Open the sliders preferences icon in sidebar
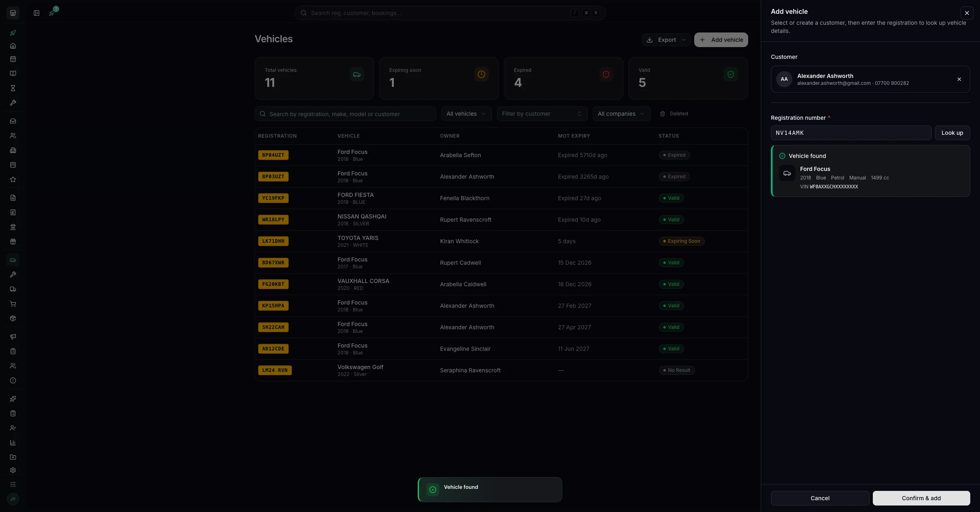 [x=13, y=484]
